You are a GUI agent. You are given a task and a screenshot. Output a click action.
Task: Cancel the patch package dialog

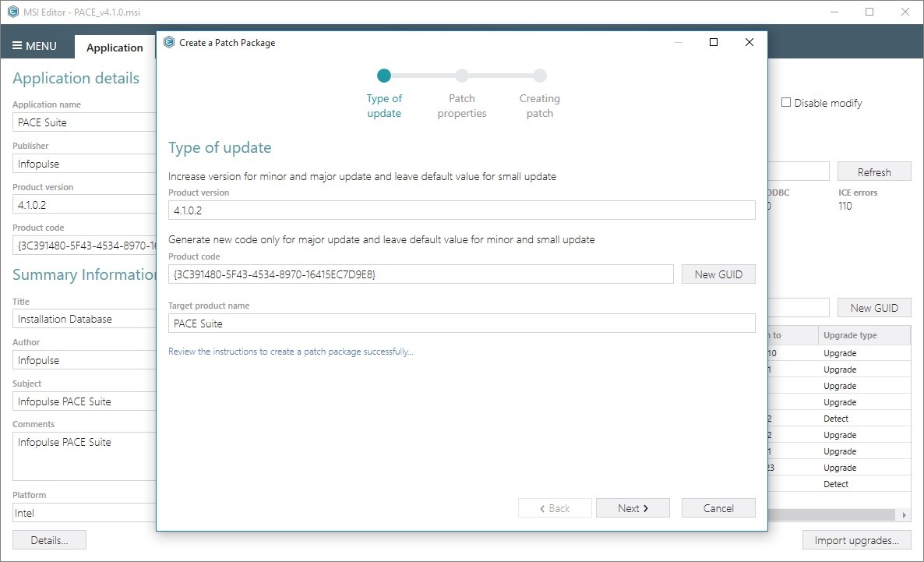coord(718,508)
